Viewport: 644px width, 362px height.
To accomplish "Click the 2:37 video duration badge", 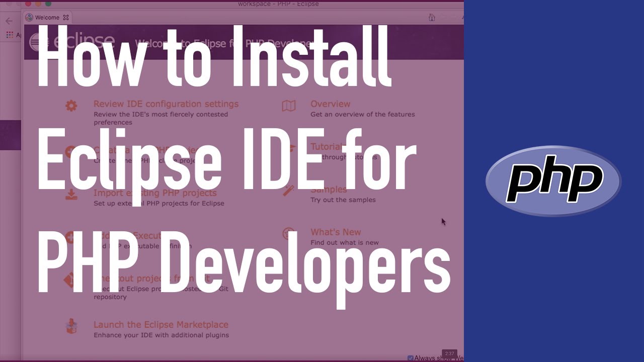I will tap(449, 353).
